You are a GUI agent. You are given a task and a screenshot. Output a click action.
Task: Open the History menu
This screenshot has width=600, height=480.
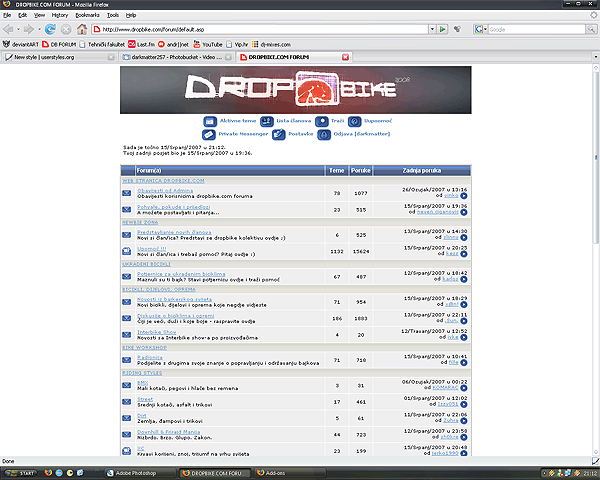point(60,15)
